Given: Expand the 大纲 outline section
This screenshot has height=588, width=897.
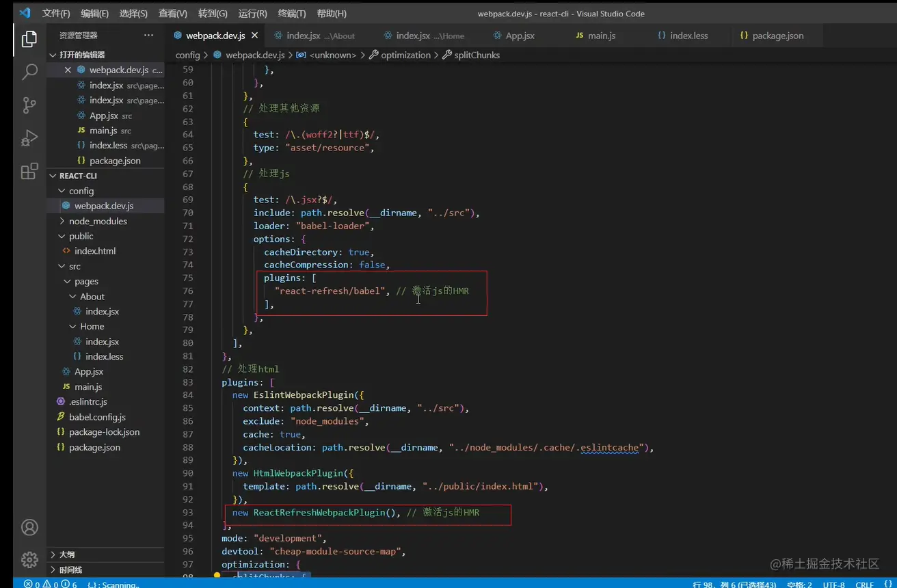Looking at the screenshot, I should click(x=66, y=554).
